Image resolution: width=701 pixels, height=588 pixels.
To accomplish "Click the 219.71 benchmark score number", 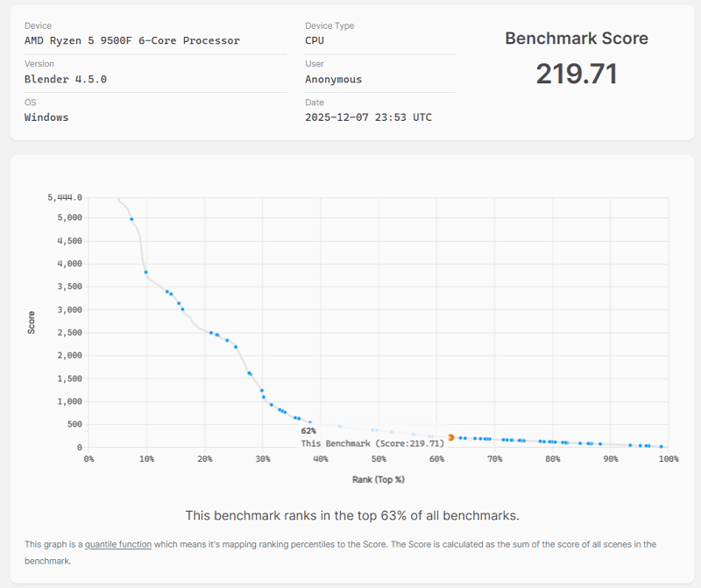I will coord(577,74).
